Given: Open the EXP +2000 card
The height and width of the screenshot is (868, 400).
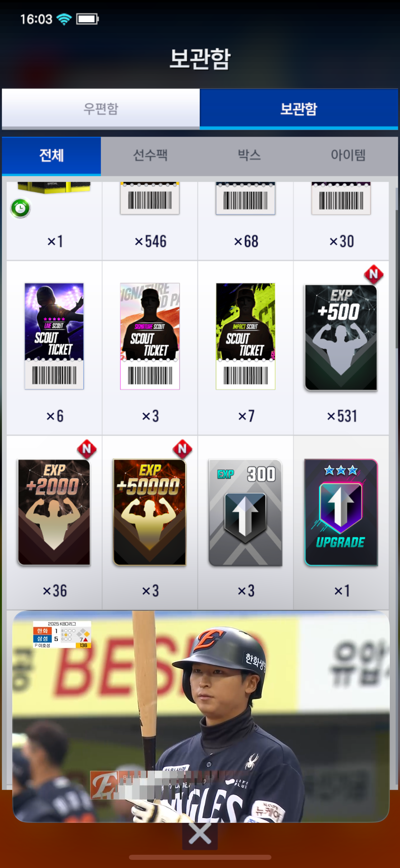Looking at the screenshot, I should (x=54, y=512).
